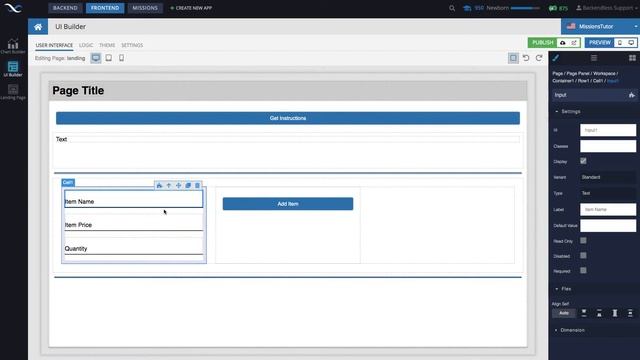Select Auto for Align Self
Image resolution: width=640 pixels, height=360 pixels.
click(564, 313)
